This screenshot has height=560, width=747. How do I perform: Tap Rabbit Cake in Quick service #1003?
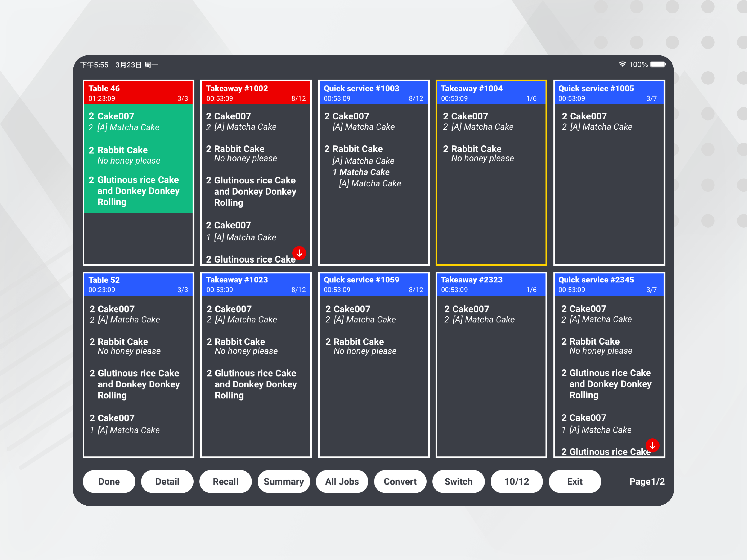tap(354, 149)
